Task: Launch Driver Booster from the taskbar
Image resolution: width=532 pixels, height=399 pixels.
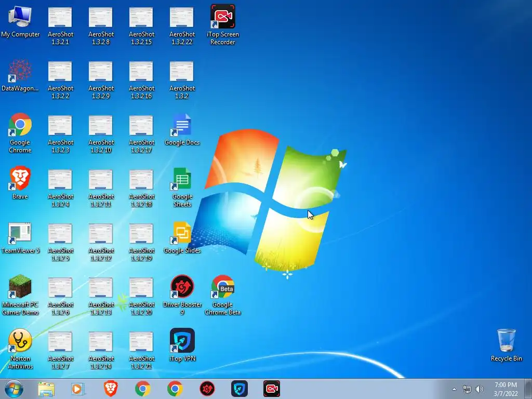Action: tap(207, 389)
